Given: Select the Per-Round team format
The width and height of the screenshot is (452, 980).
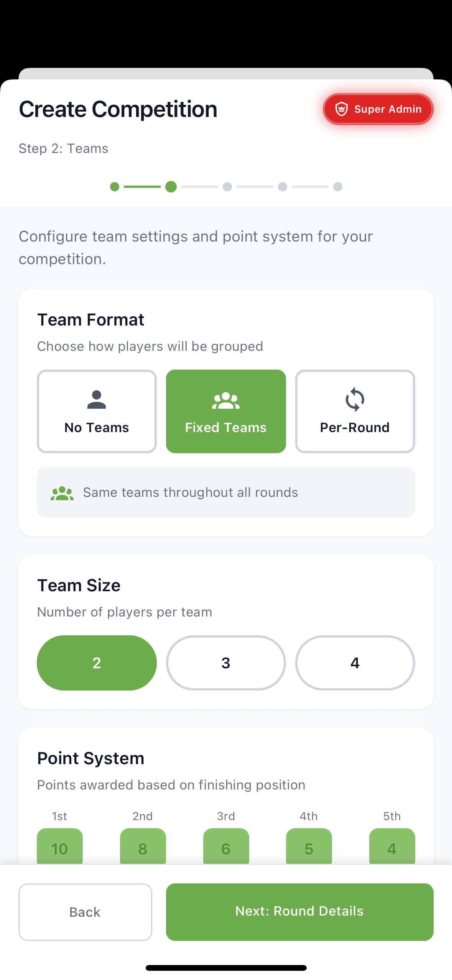Looking at the screenshot, I should point(355,411).
